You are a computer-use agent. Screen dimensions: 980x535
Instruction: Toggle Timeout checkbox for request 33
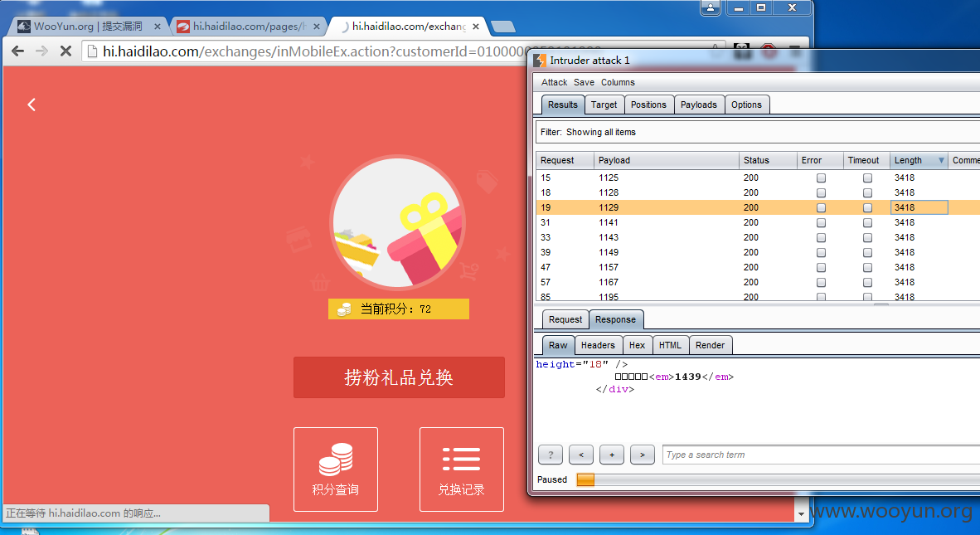point(867,238)
